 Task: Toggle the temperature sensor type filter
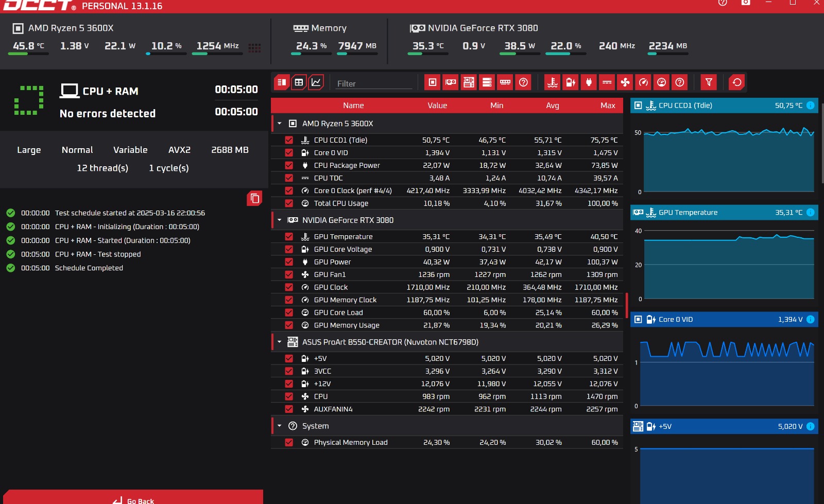[553, 82]
